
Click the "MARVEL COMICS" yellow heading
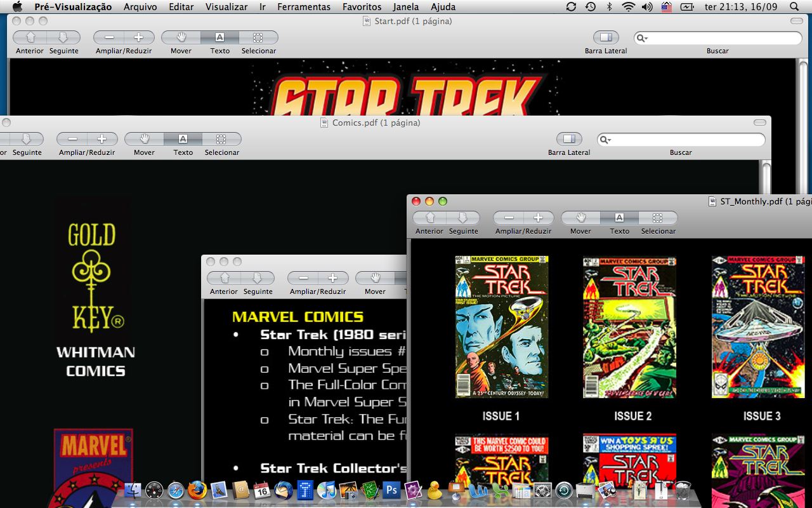point(298,317)
